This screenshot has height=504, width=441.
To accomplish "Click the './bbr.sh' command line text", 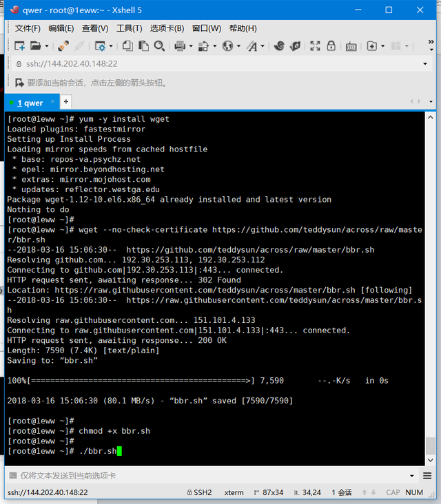I will (97, 451).
